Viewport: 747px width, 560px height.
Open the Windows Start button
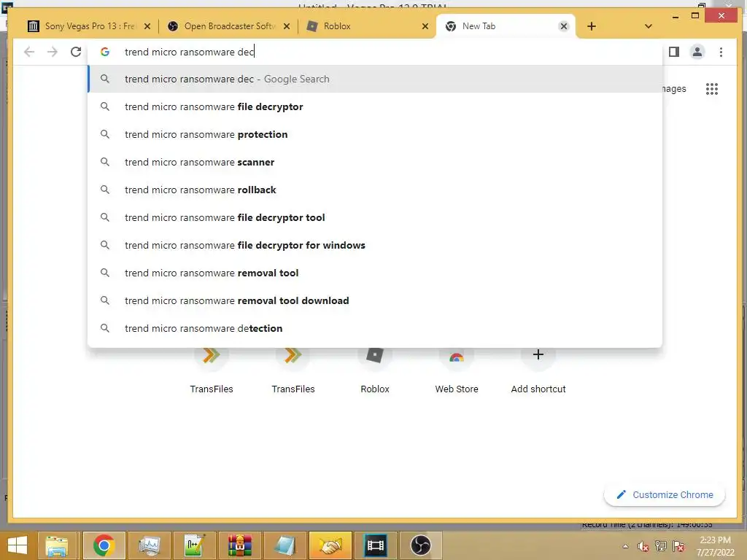pyautogui.click(x=18, y=545)
